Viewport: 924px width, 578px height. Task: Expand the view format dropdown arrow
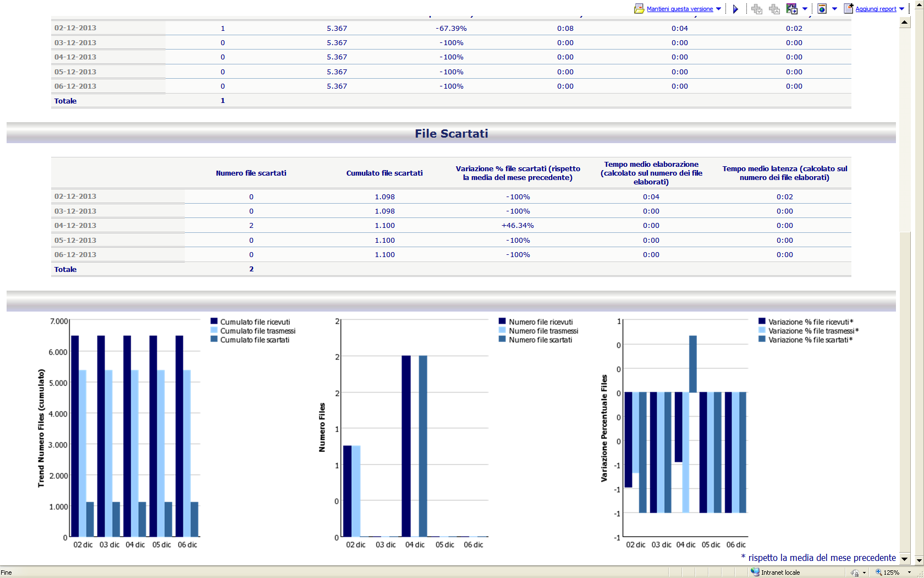click(834, 9)
